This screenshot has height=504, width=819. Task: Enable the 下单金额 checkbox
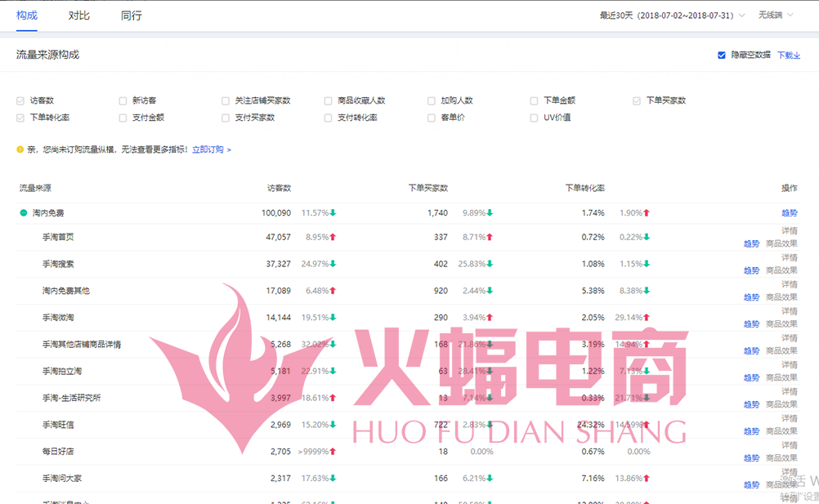(534, 100)
